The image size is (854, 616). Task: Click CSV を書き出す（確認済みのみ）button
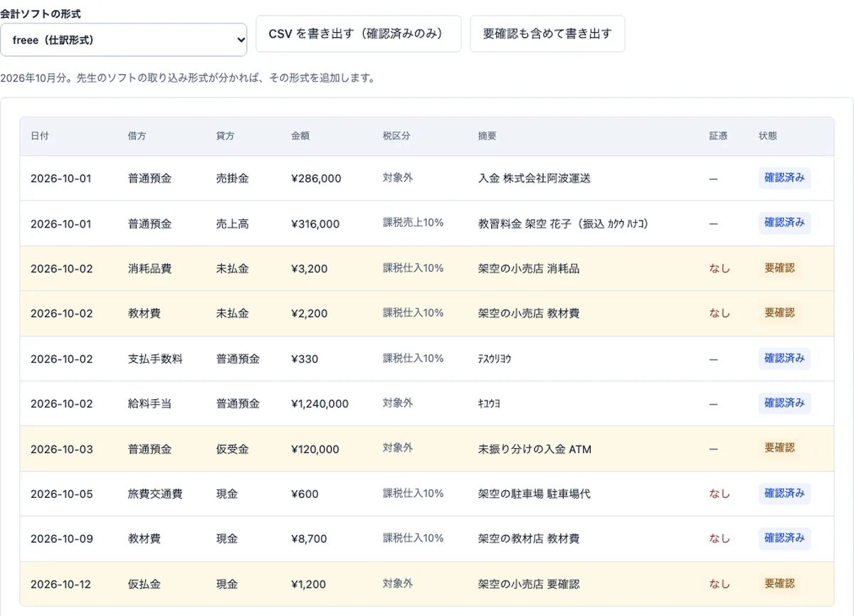[x=359, y=33]
